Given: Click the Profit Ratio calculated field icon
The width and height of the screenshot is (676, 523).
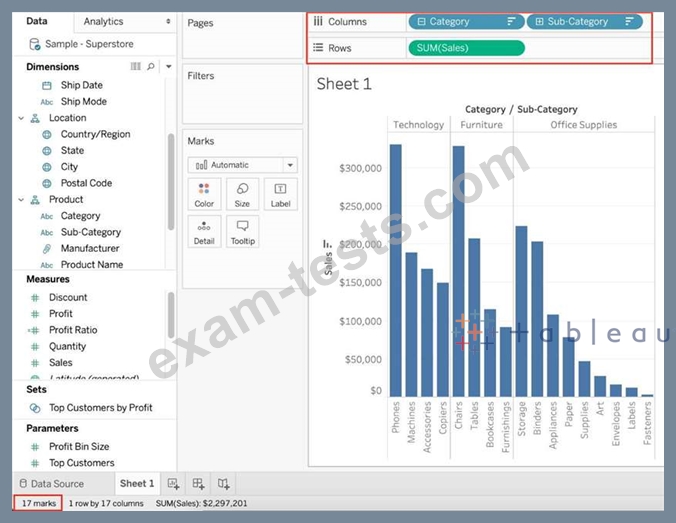Looking at the screenshot, I should coord(34,330).
